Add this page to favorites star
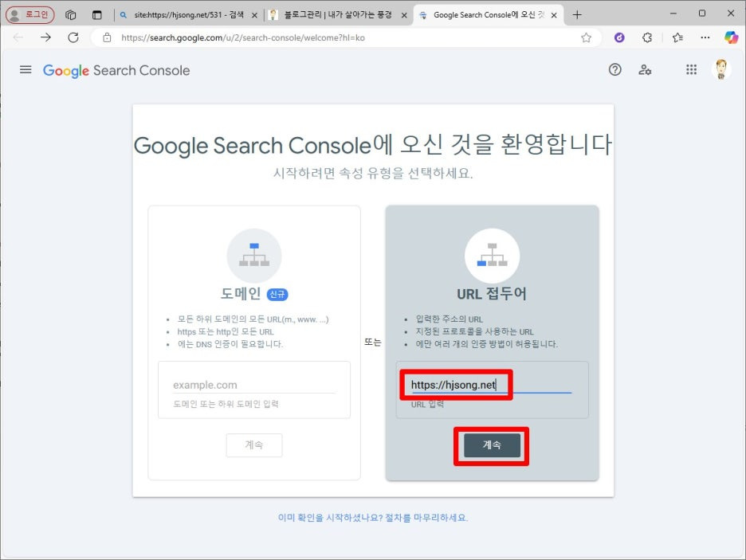Screen dimensions: 746x560 coord(586,37)
